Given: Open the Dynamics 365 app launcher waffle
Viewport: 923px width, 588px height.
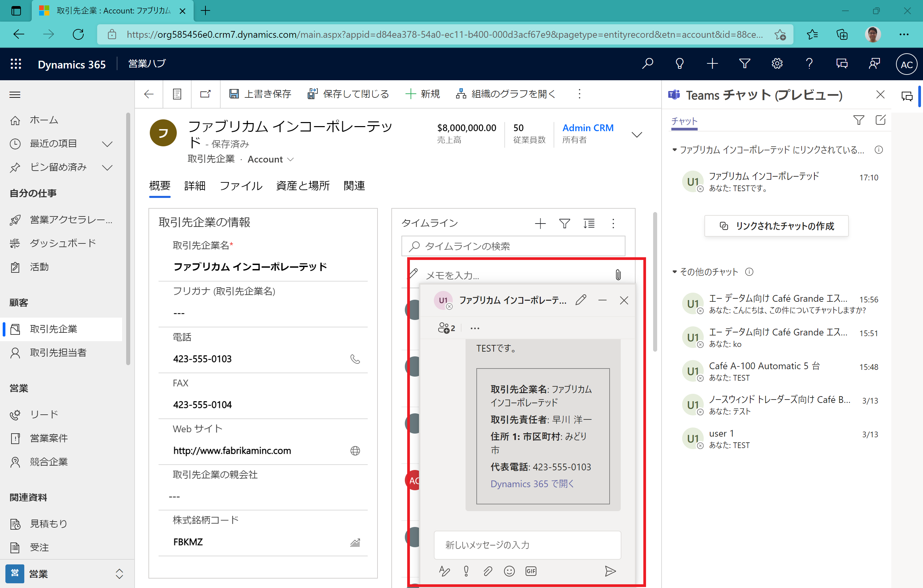Looking at the screenshot, I should click(x=16, y=64).
